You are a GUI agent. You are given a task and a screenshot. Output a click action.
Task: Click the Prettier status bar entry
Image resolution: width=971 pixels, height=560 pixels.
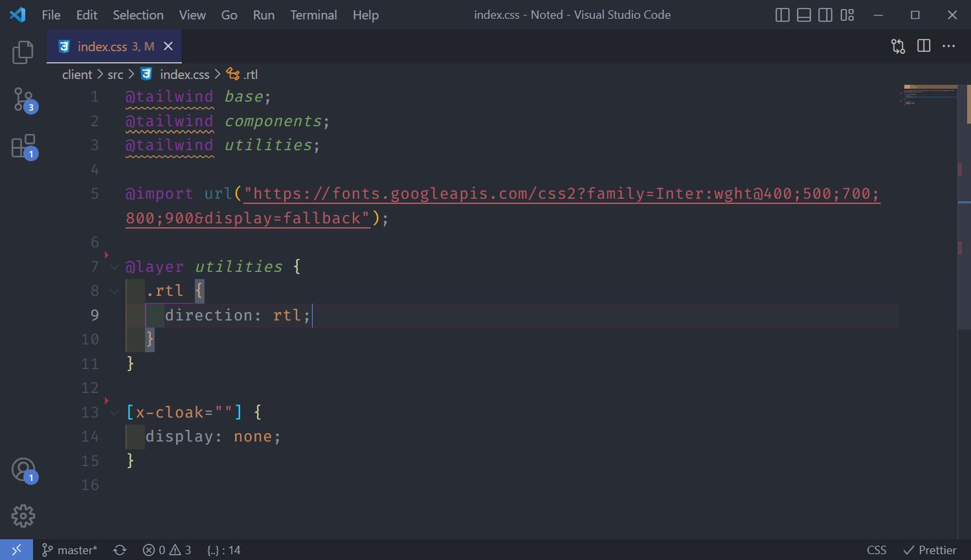[x=929, y=550]
